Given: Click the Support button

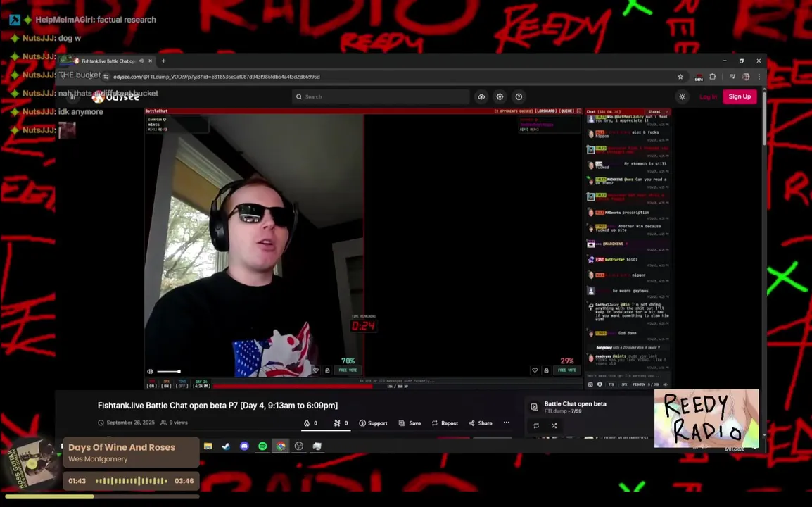Looking at the screenshot, I should click(x=374, y=423).
